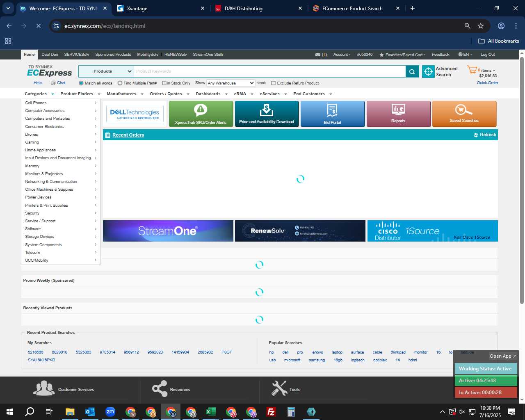The height and width of the screenshot is (420, 525).
Task: Open the messages envelope icon
Action: coord(318,55)
